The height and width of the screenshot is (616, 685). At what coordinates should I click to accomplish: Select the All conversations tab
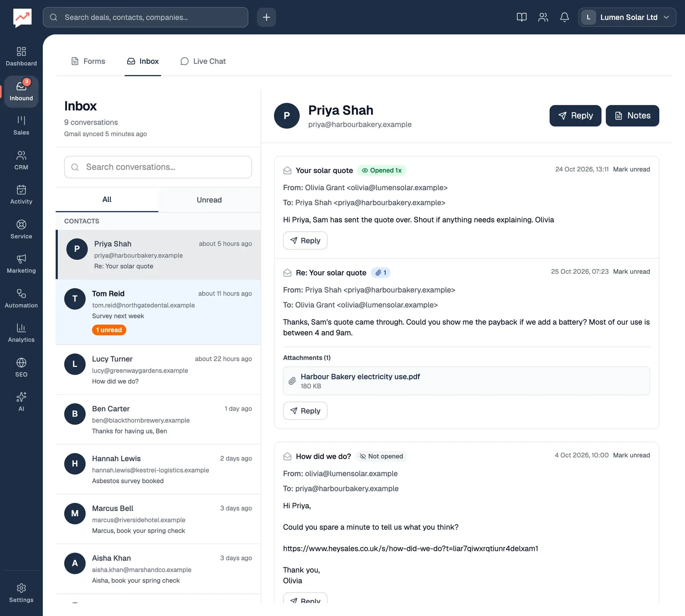point(107,200)
